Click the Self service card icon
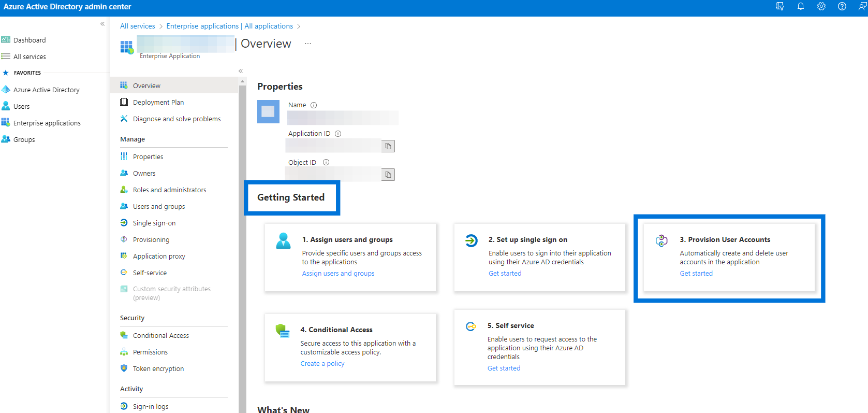This screenshot has height=413, width=868. point(470,326)
